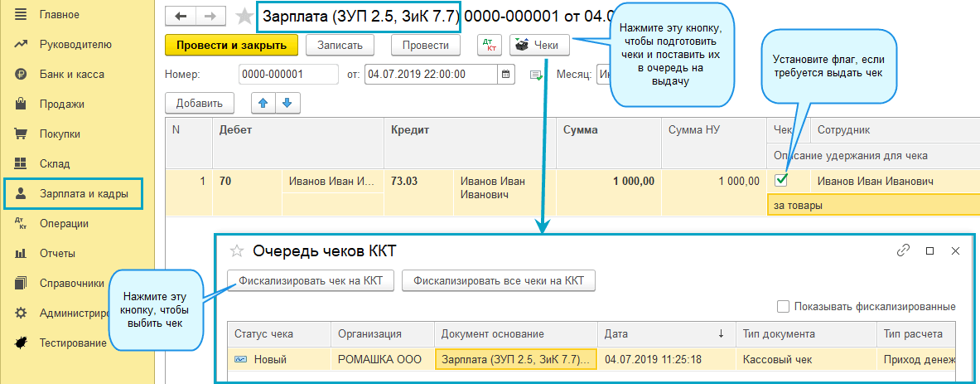Favorite the Очередь чеков ККТ window star
This screenshot has width=980, height=384.
tap(237, 250)
